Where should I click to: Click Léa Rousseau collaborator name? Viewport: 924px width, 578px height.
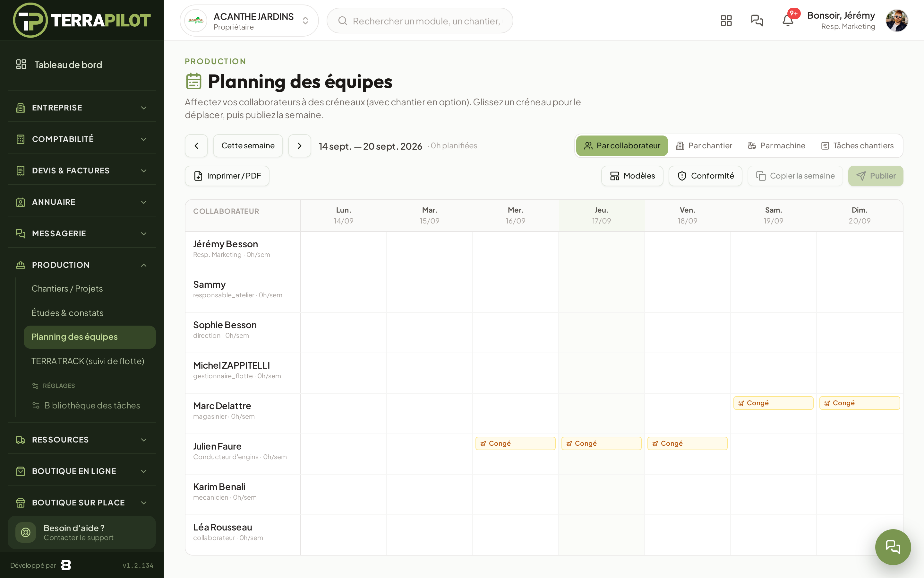(223, 528)
